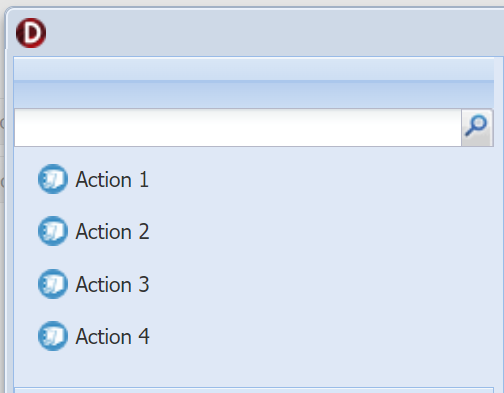
Task: Select the blue icon beside Action 1
Action: click(x=53, y=179)
